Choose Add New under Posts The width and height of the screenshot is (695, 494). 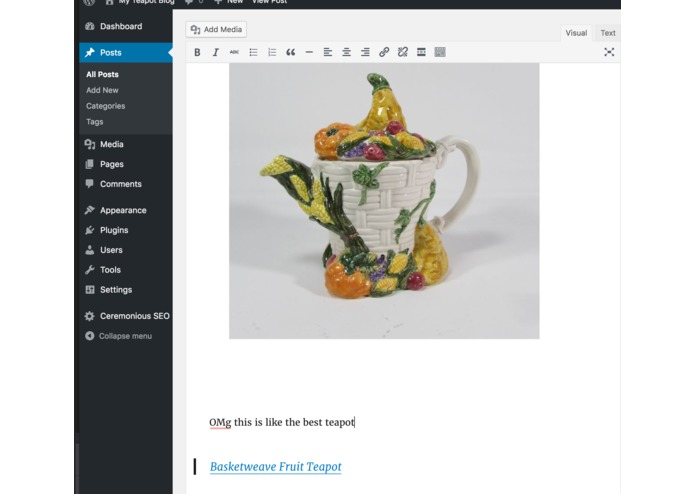click(x=102, y=90)
